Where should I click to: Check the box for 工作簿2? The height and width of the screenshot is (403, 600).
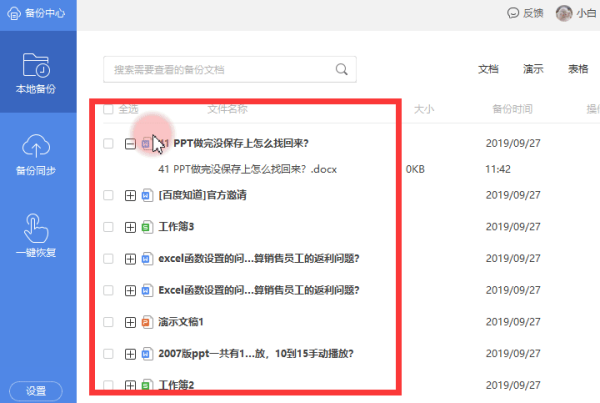108,385
